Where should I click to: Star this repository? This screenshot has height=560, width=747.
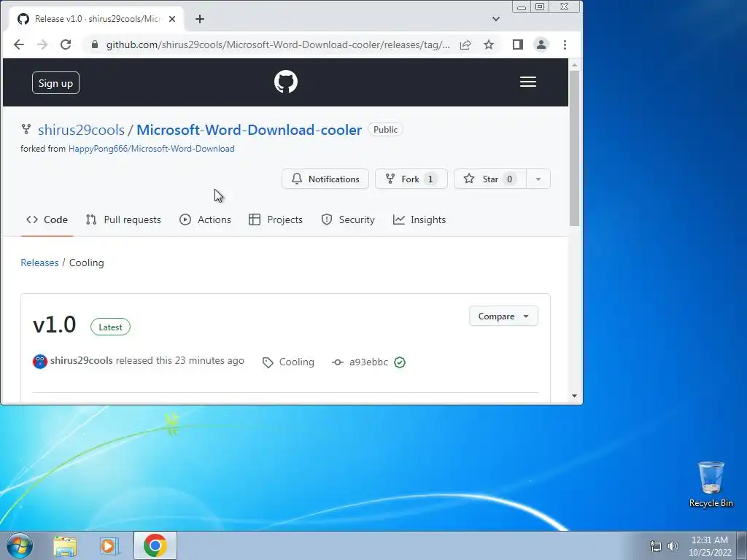pyautogui.click(x=489, y=179)
